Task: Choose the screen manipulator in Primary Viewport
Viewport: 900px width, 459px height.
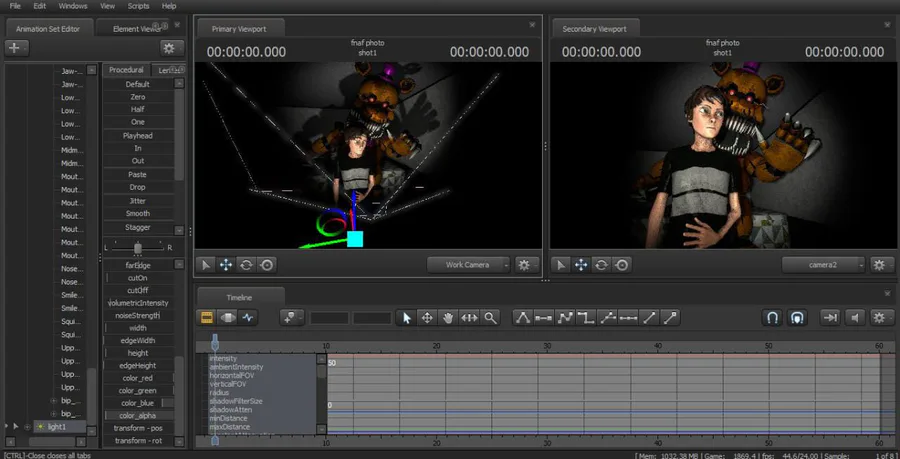Action: pos(267,264)
